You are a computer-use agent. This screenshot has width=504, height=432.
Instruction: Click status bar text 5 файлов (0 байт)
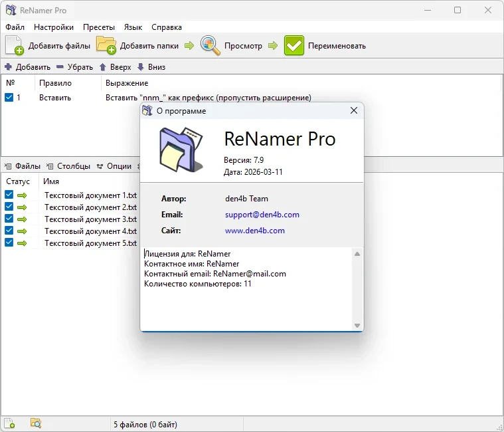pos(145,425)
